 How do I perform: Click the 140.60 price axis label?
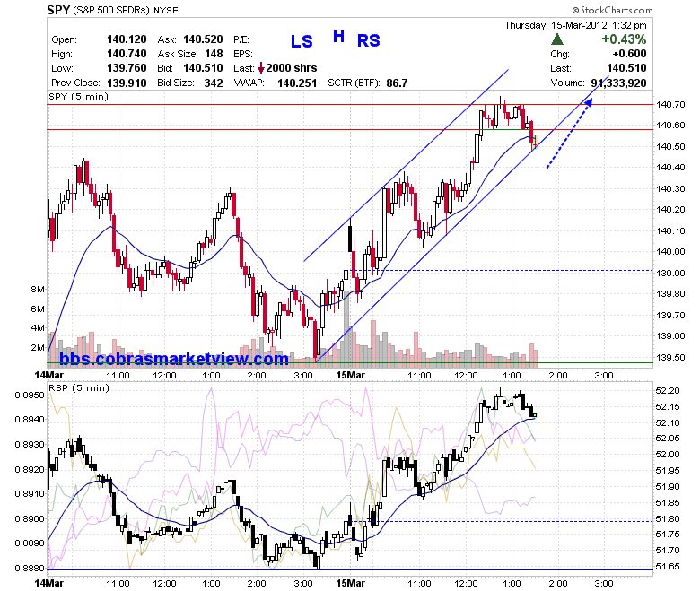coord(670,126)
